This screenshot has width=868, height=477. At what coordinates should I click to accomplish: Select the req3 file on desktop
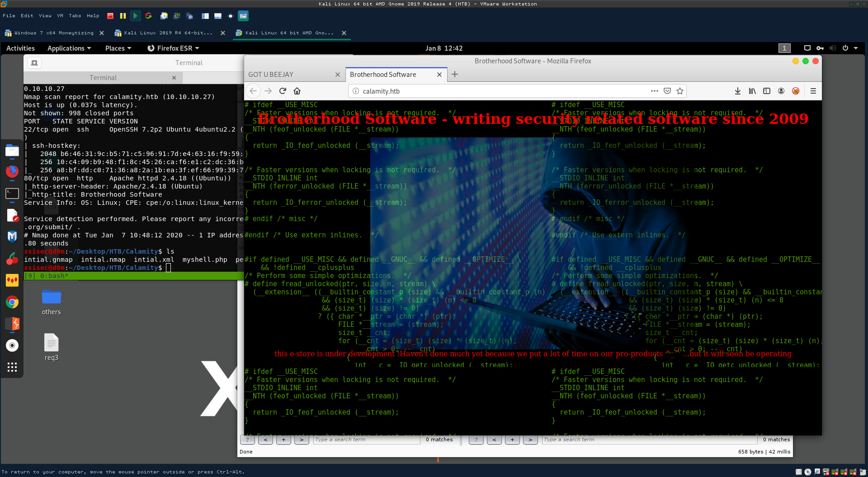[52, 347]
